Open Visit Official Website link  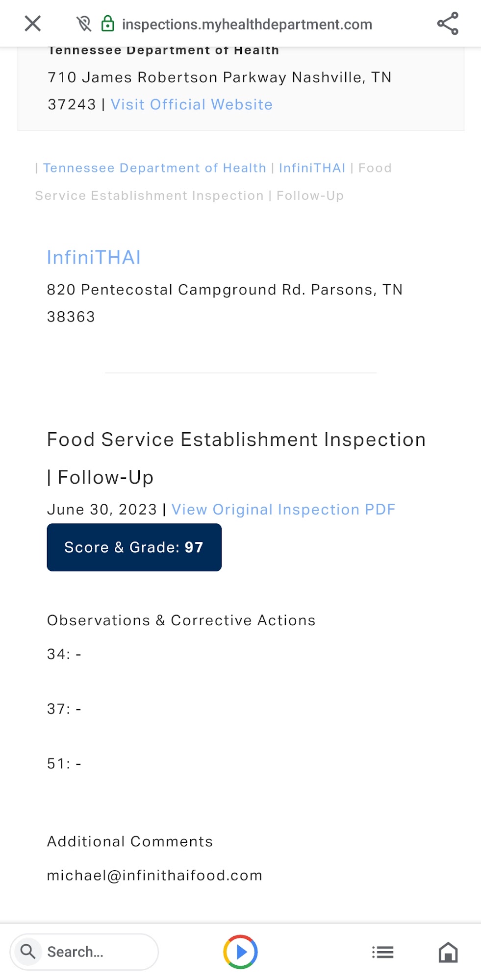coord(191,104)
